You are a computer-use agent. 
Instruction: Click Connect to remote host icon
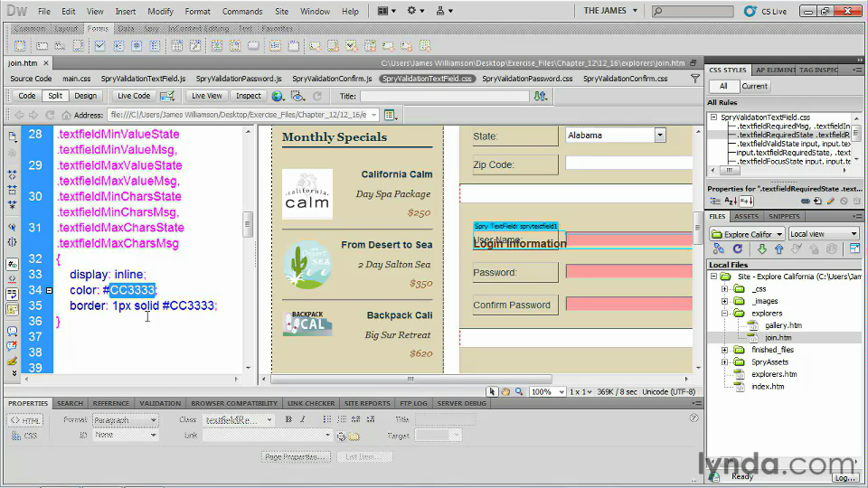(x=719, y=249)
